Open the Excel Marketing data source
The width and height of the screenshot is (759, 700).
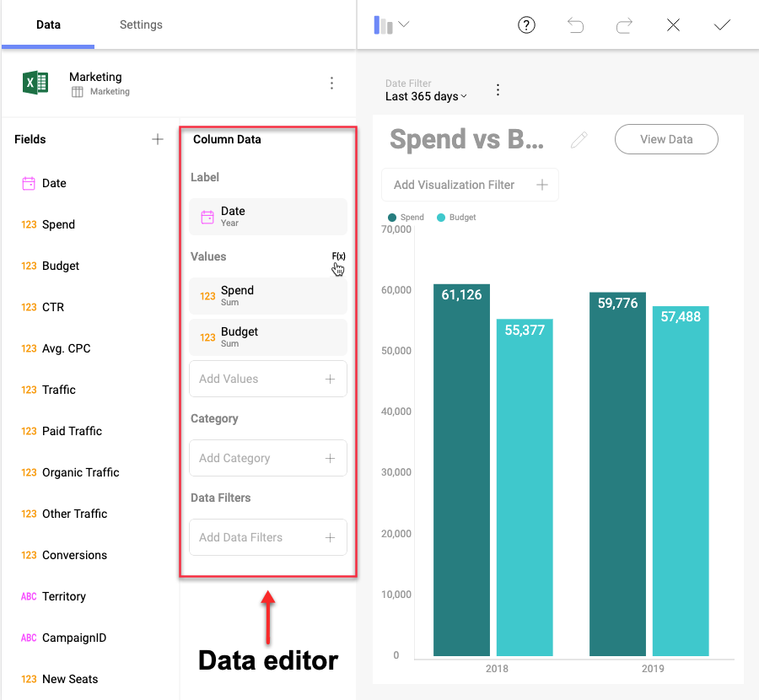pos(35,83)
